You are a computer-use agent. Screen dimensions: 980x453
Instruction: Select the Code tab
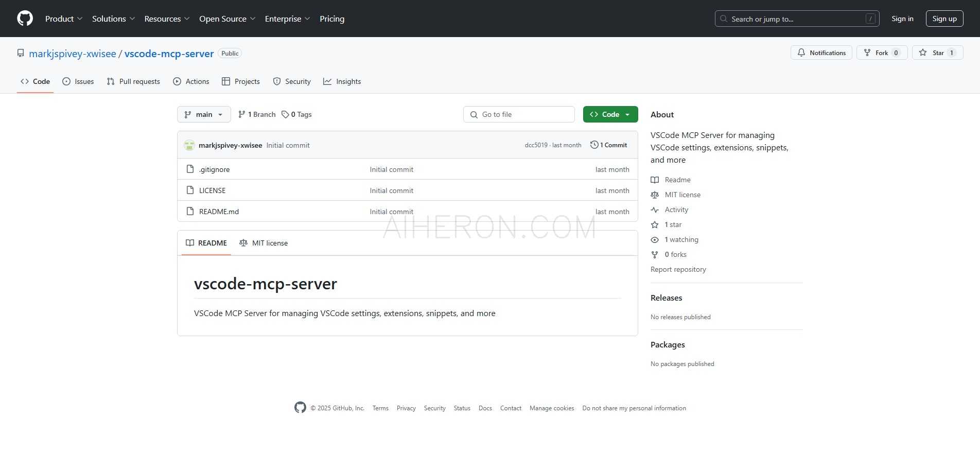35,81
